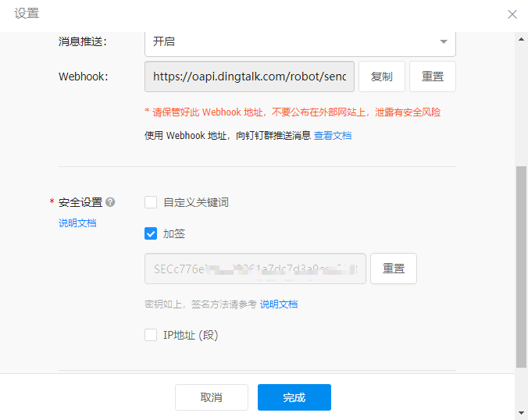This screenshot has height=420, width=528.
Task: Open 说明文档 link under 安全设置 label
Action: (77, 222)
